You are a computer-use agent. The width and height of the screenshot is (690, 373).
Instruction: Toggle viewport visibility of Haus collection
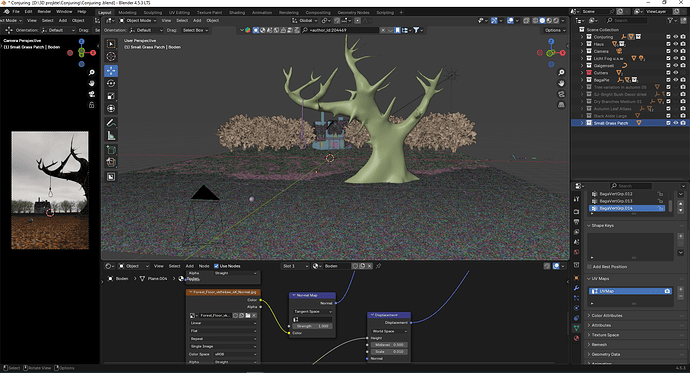pyautogui.click(x=675, y=44)
